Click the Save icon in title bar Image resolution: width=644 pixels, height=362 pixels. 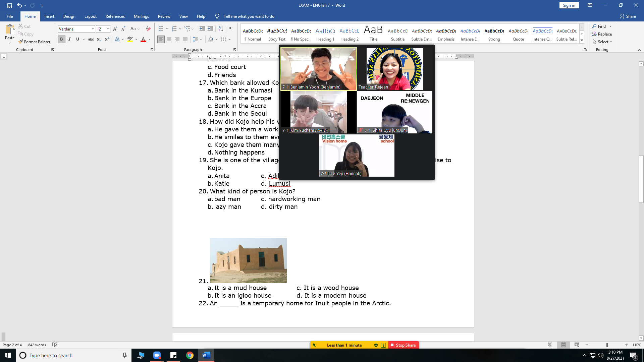point(9,5)
